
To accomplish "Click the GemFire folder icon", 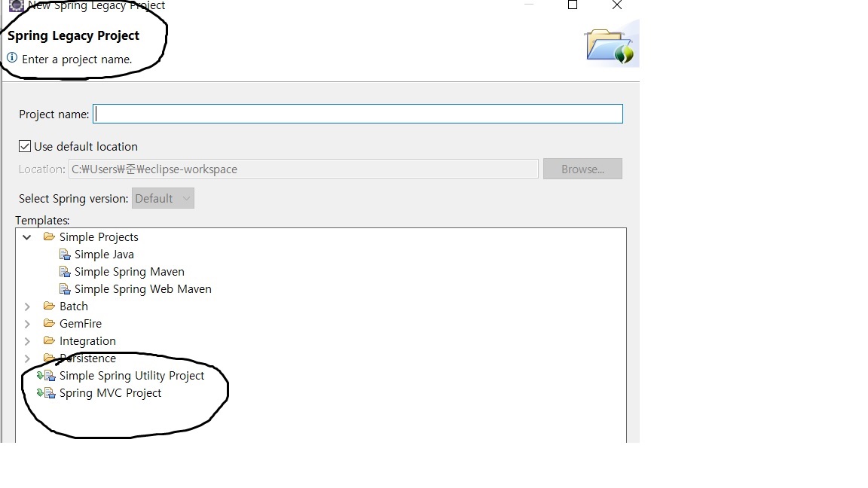I will click(49, 323).
